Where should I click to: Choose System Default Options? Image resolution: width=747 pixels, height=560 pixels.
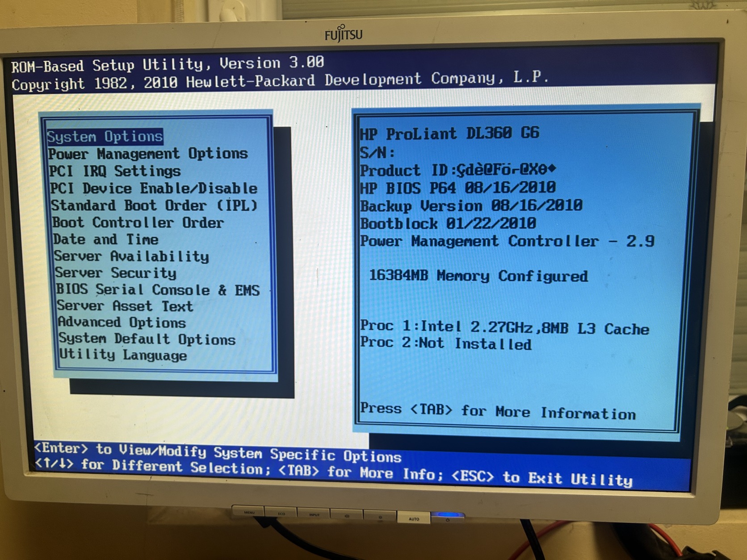coord(147,339)
